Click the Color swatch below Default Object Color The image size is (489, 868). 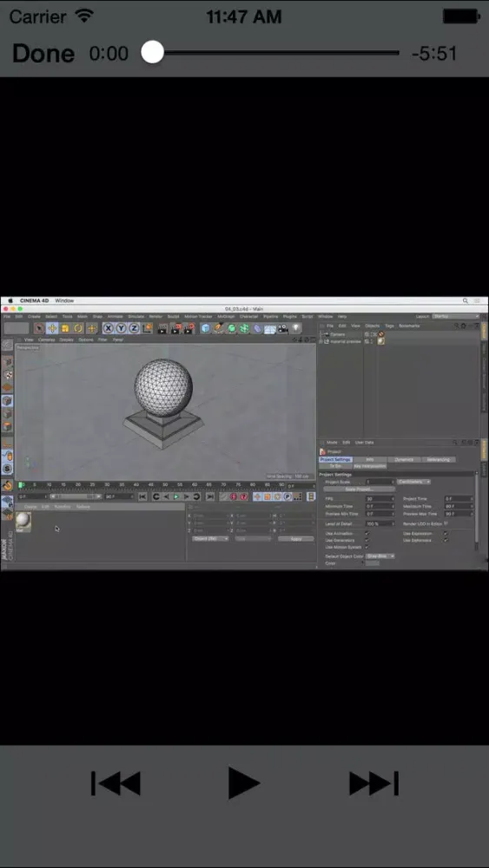point(372,563)
